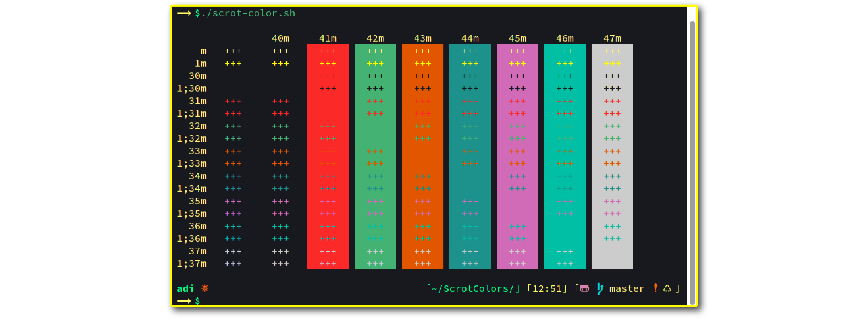Click the 43m column header
Image resolution: width=868 pixels, height=318 pixels.
pyautogui.click(x=423, y=38)
